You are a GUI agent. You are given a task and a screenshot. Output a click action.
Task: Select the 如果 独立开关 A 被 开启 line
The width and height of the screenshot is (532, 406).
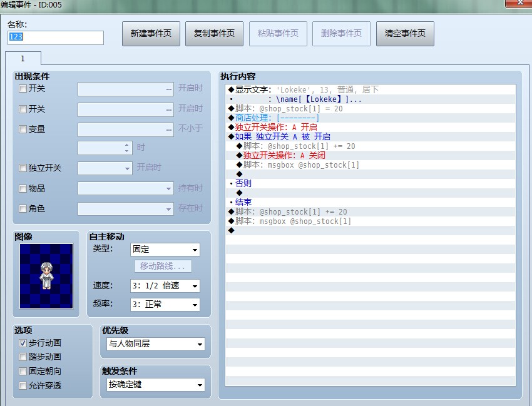371,137
